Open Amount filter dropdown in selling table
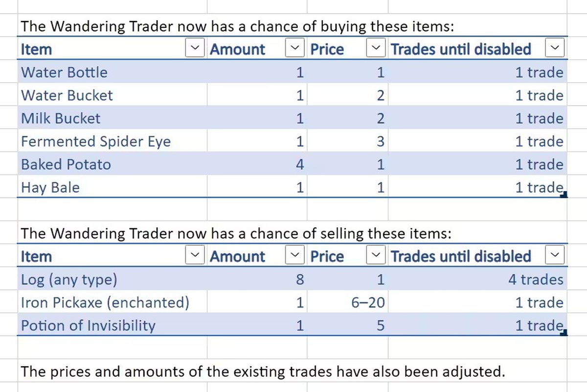The image size is (587, 392). 294,256
